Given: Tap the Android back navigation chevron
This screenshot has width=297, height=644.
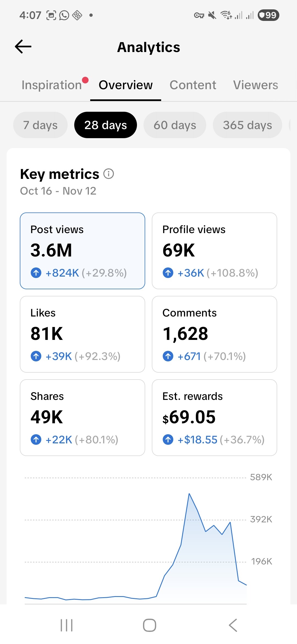Looking at the screenshot, I should coord(233,625).
